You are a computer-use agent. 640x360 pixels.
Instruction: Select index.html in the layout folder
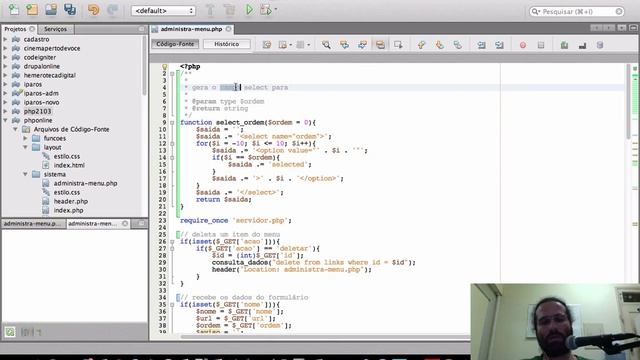(69, 165)
